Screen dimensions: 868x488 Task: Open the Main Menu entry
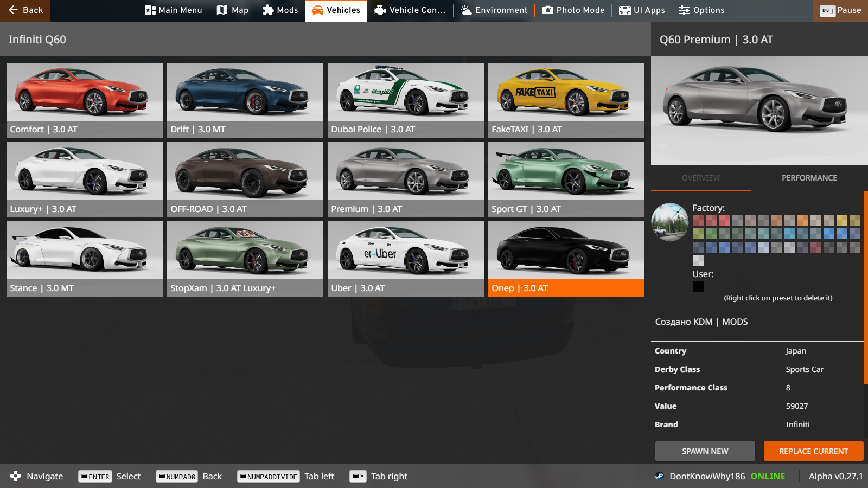pyautogui.click(x=173, y=10)
